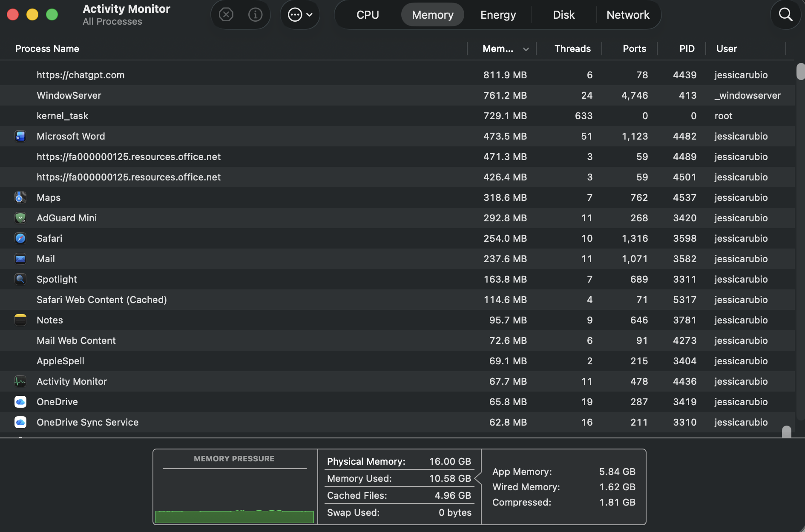Switch to the Energy tab
805x532 pixels.
point(497,14)
